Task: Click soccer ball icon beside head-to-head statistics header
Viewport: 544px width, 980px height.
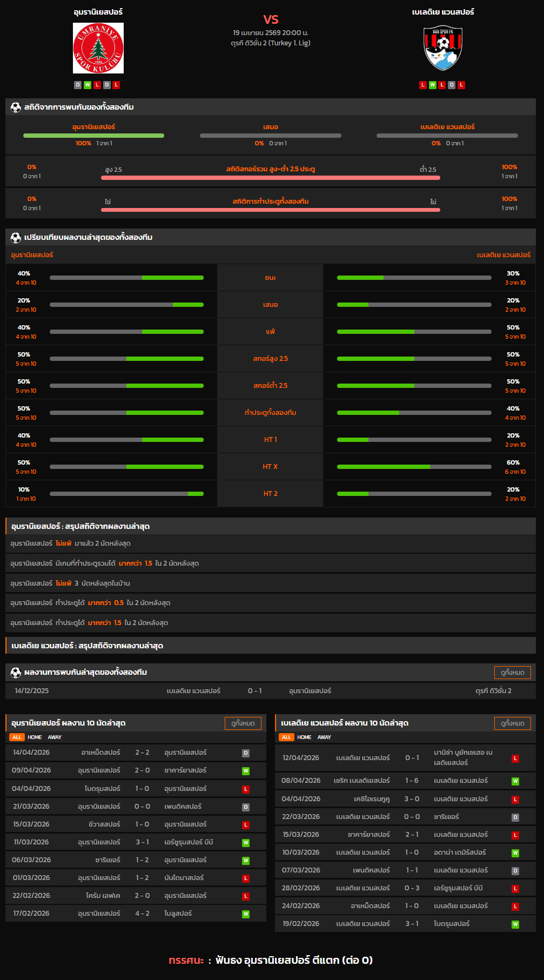Action: click(16, 107)
